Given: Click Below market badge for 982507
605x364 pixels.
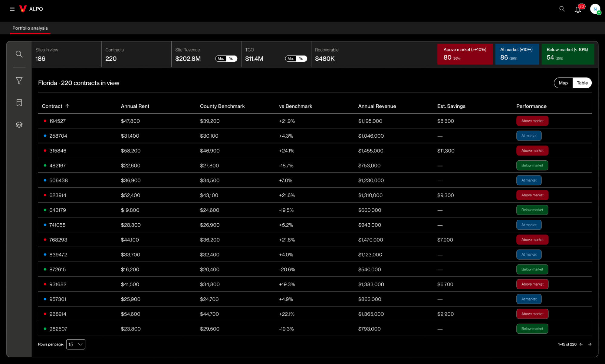Looking at the screenshot, I should pyautogui.click(x=532, y=329).
